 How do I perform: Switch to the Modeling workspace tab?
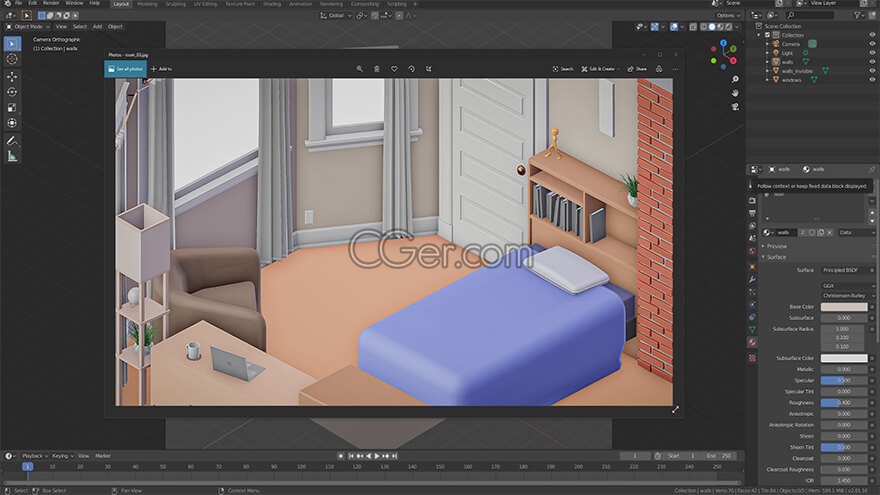[147, 4]
